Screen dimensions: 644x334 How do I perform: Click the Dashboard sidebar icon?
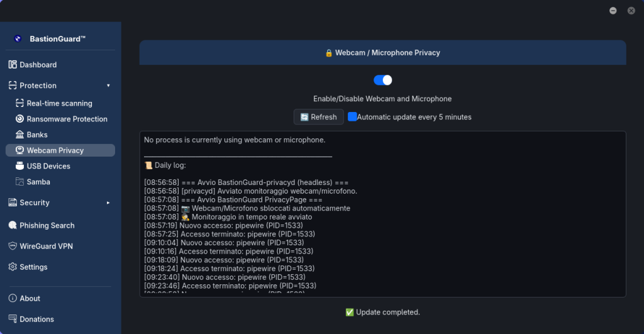13,65
